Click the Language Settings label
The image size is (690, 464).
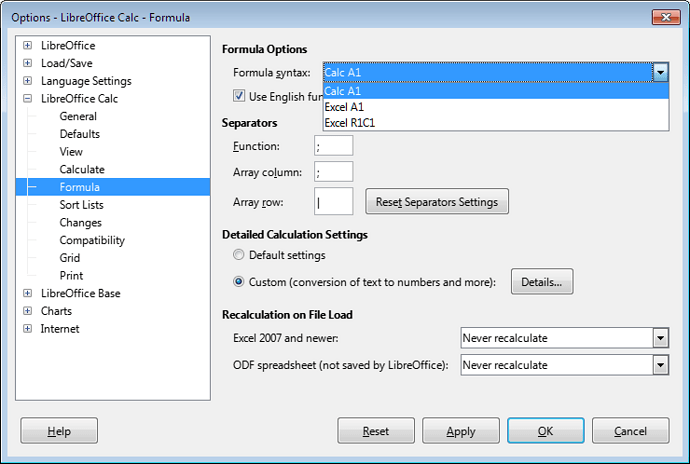(86, 81)
